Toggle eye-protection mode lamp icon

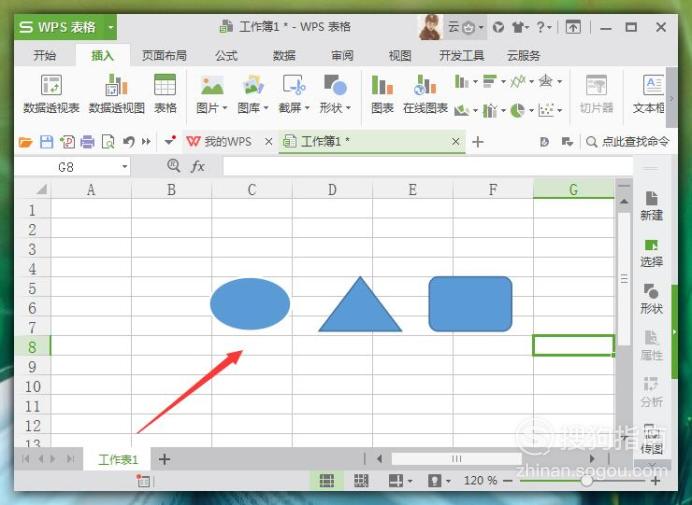tap(434, 481)
